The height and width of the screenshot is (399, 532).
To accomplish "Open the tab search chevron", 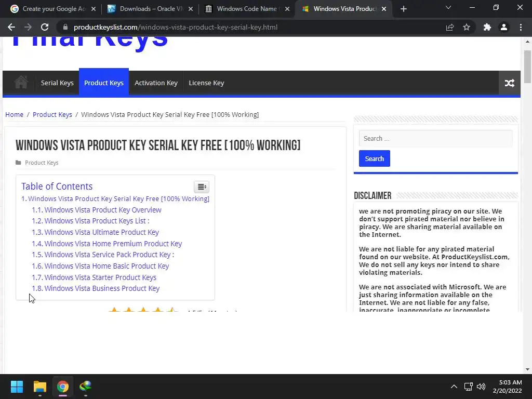I will [448, 7].
